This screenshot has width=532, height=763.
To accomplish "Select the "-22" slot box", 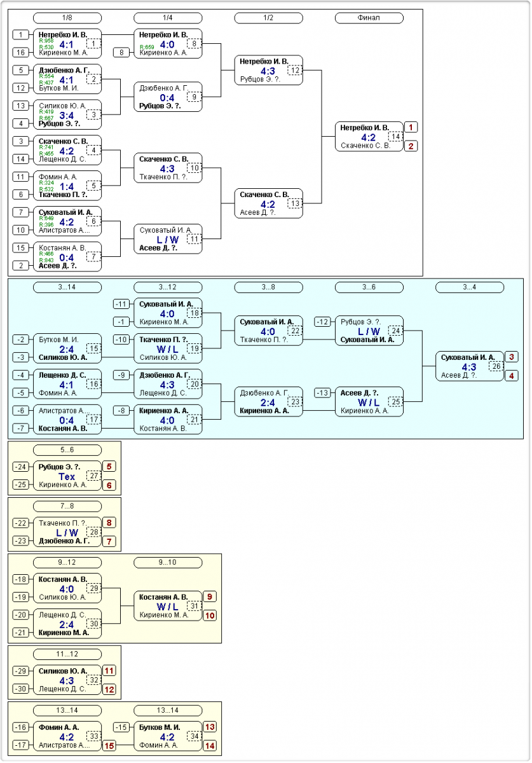I will 21,523.
